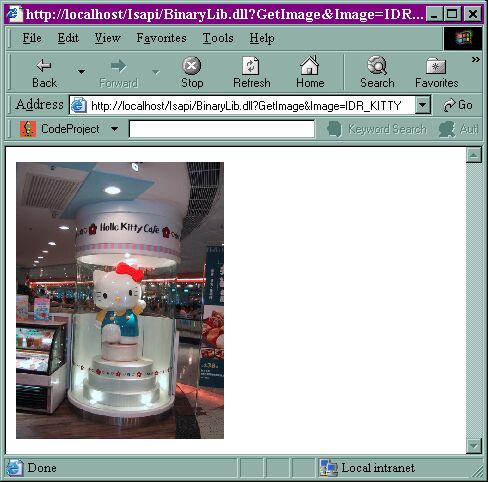This screenshot has height=482, width=488.
Task: Open the File menu
Action: click(x=32, y=38)
